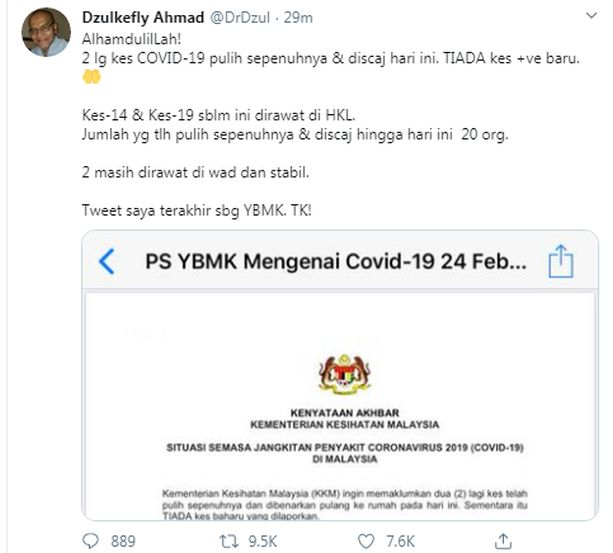613x553 pixels.
Task: Click Dzulkefly Ahmad's profile picture
Action: (x=46, y=32)
